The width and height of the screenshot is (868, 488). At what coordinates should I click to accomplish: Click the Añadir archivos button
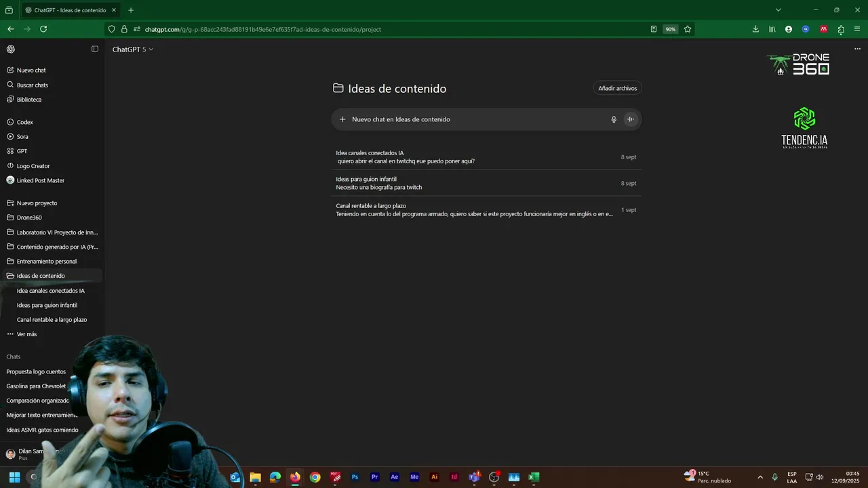tap(617, 88)
